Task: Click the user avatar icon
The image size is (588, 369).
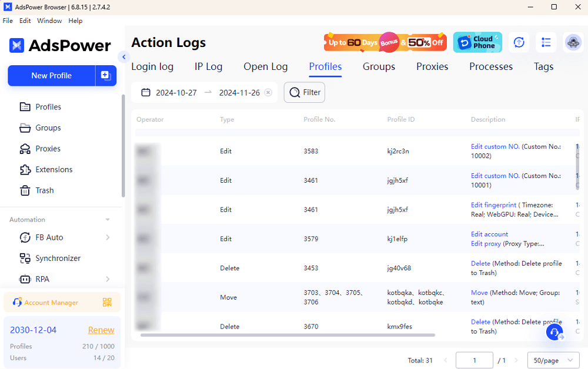Action: [x=573, y=42]
